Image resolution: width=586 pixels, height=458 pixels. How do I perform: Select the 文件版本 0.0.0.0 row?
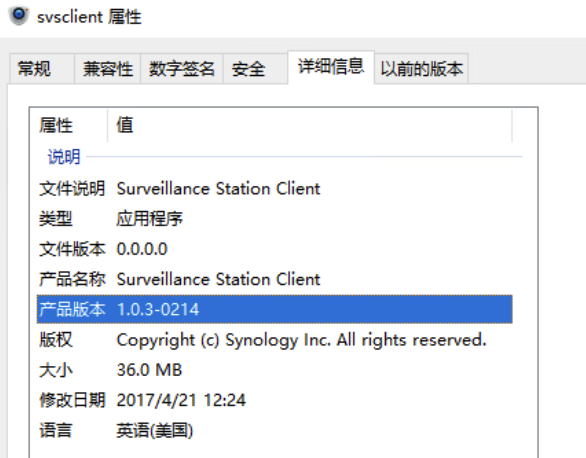[x=275, y=249]
